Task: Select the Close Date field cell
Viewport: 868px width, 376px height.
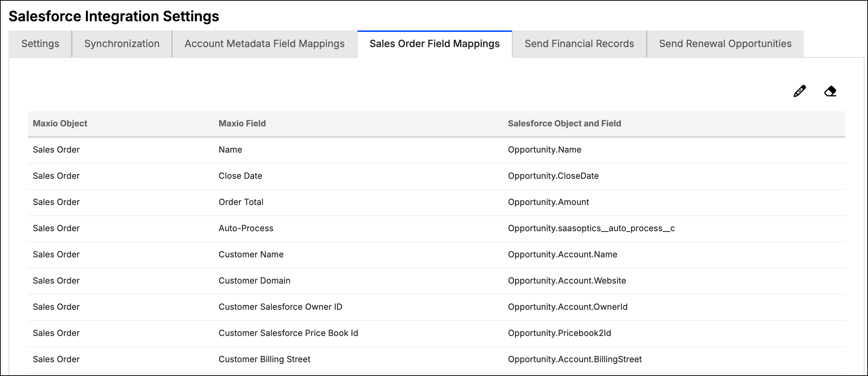Action: pyautogui.click(x=240, y=176)
